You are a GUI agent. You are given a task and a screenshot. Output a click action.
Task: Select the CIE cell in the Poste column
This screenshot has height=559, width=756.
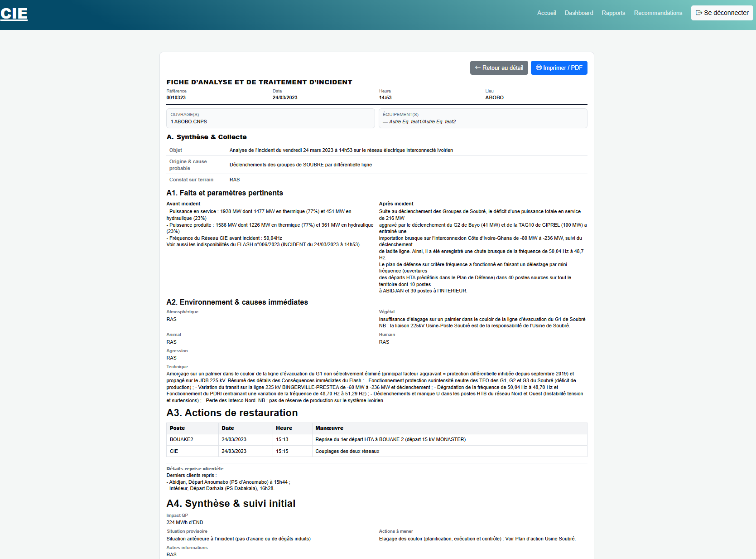(174, 451)
